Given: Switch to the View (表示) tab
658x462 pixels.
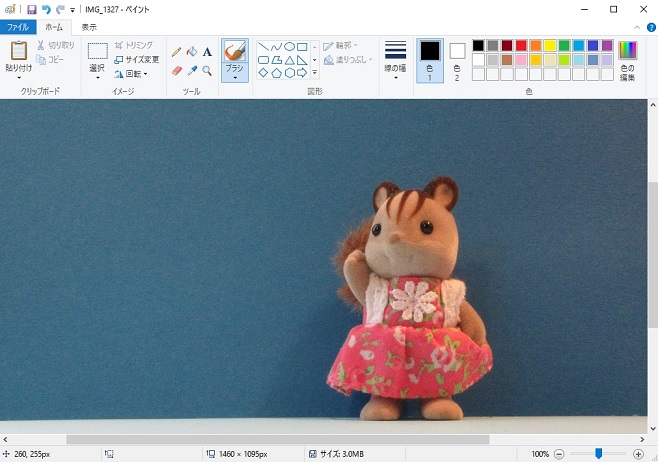Looking at the screenshot, I should coord(89,27).
